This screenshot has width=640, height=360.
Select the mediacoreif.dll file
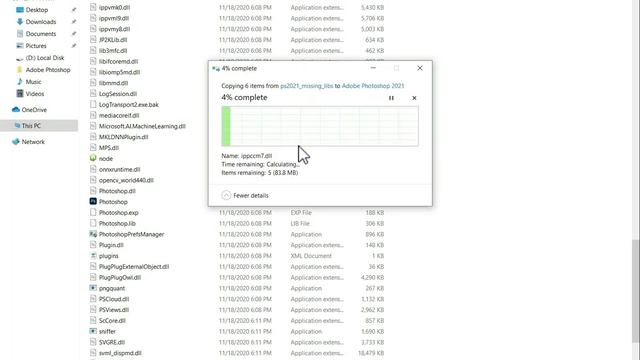tap(119, 116)
